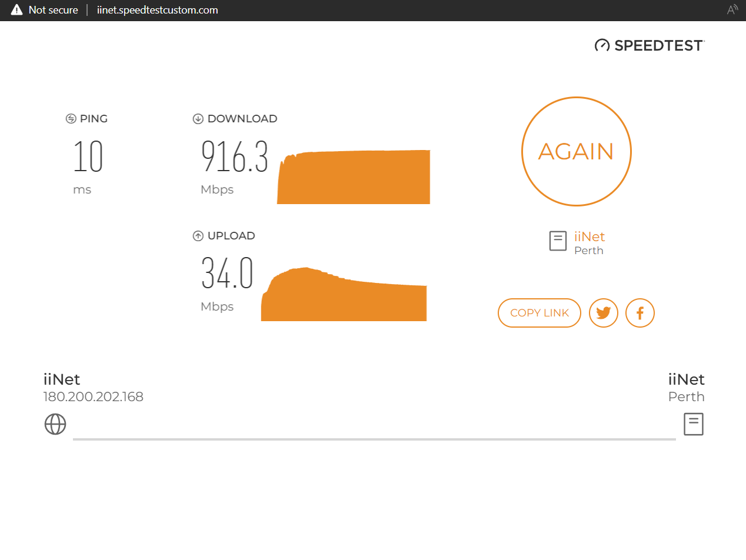The image size is (746, 560).
Task: Click the server icon beside iiNet Perth link
Action: click(x=558, y=241)
